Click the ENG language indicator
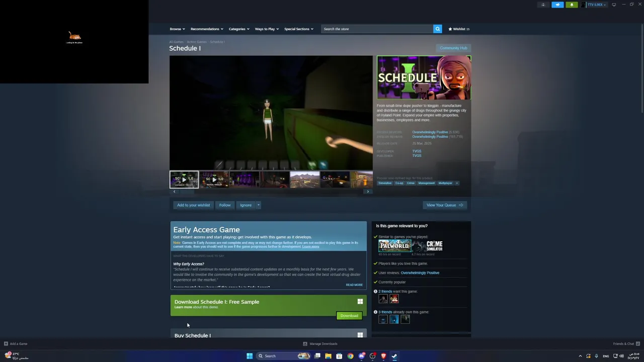The width and height of the screenshot is (644, 362). click(606, 356)
